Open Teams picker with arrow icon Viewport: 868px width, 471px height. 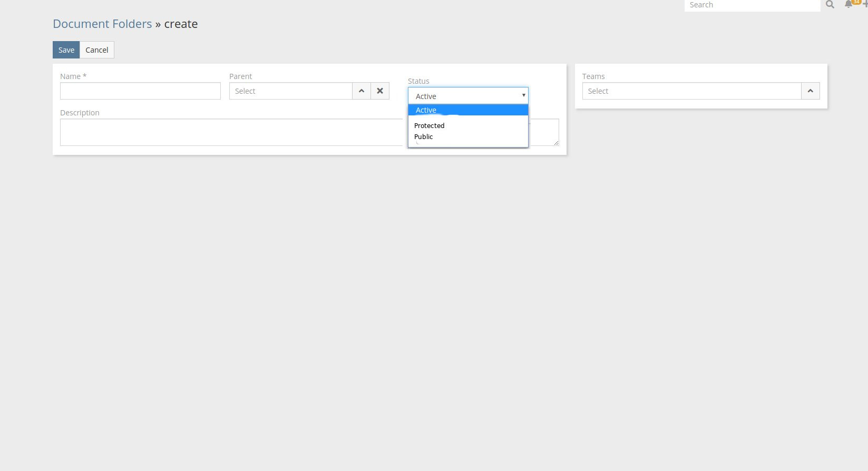coord(810,91)
